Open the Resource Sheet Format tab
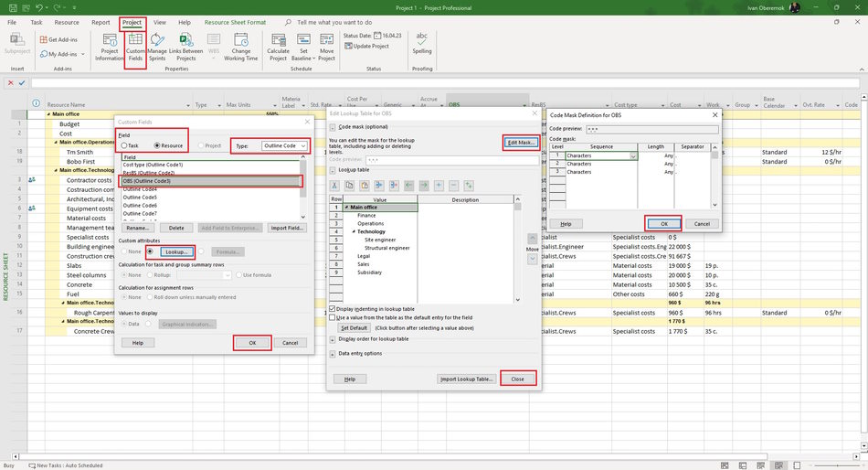The height and width of the screenshot is (470, 868). coord(235,22)
